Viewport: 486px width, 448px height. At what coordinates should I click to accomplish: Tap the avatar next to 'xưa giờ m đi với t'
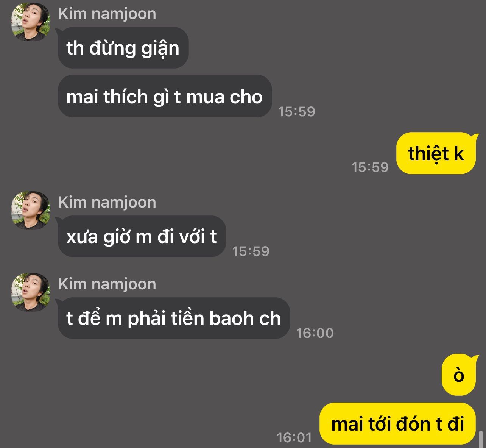pos(31,211)
